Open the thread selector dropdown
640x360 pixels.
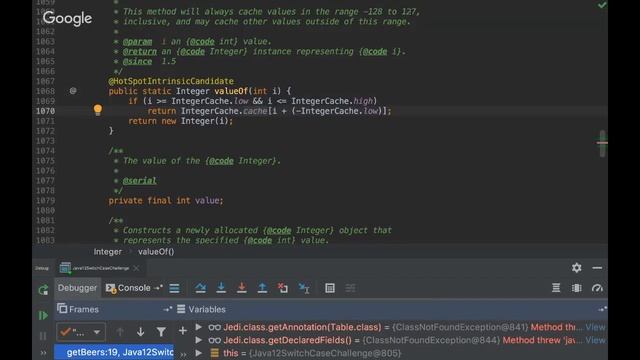pos(81,332)
